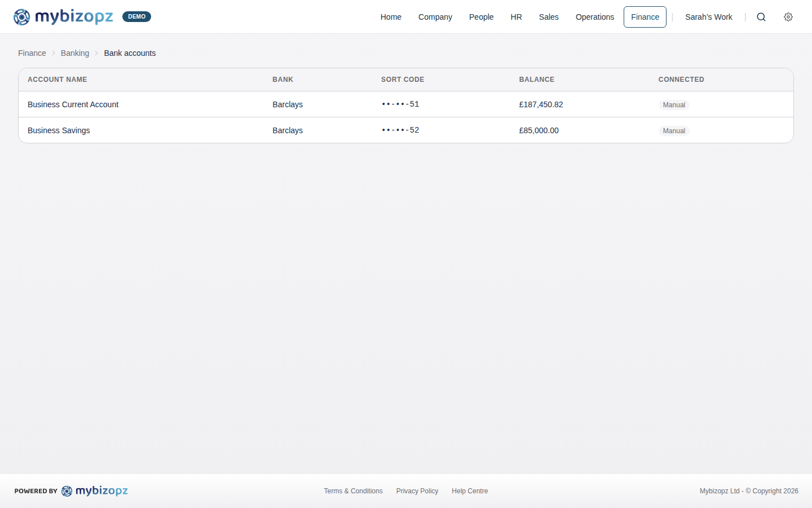This screenshot has height=508, width=812.
Task: Open the Sales navigation item
Action: click(549, 17)
